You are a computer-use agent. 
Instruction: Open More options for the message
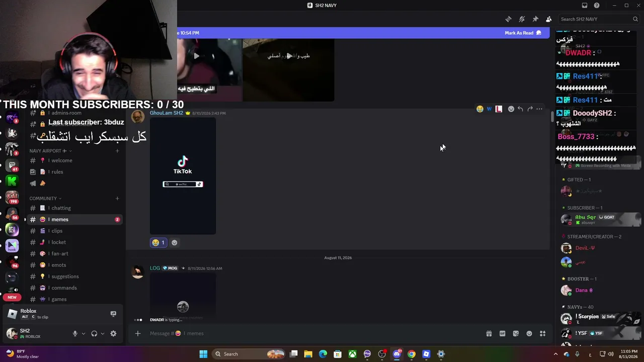539,109
